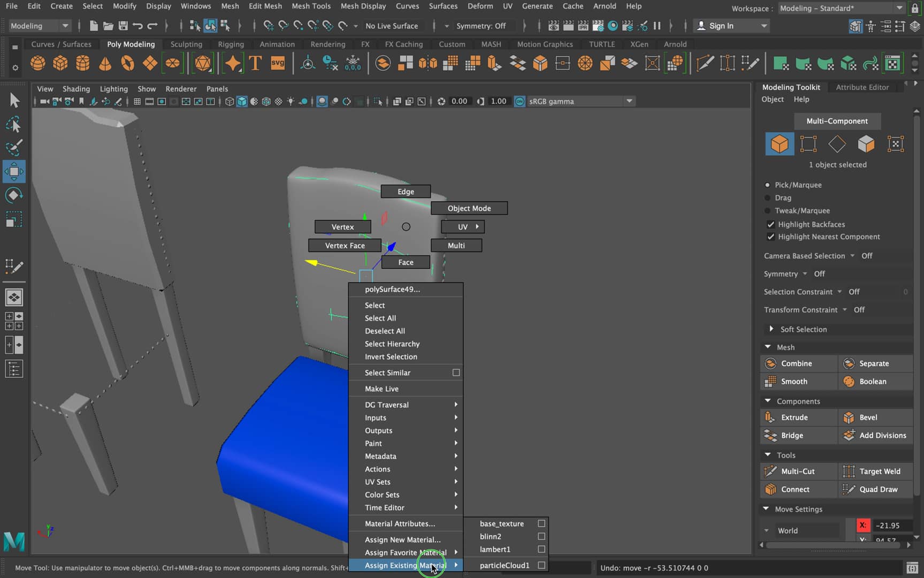Open the Polygon Type tool (T icon)

coord(255,63)
